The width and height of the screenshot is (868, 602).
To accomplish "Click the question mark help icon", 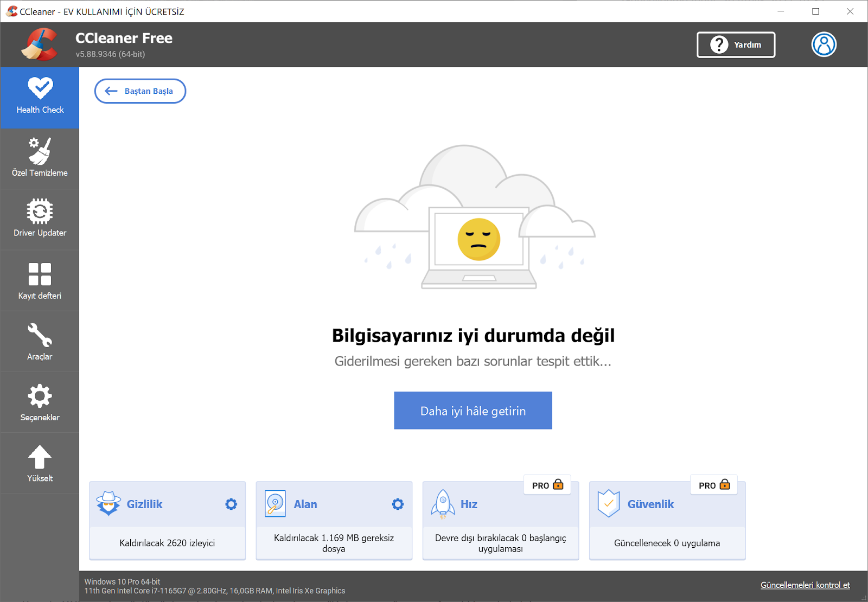I will [x=719, y=44].
